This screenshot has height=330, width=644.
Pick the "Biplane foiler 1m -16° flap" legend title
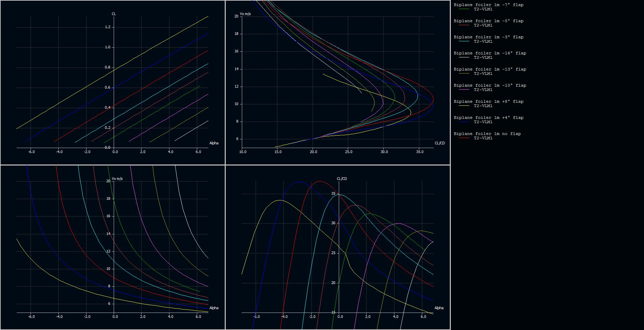[490, 53]
